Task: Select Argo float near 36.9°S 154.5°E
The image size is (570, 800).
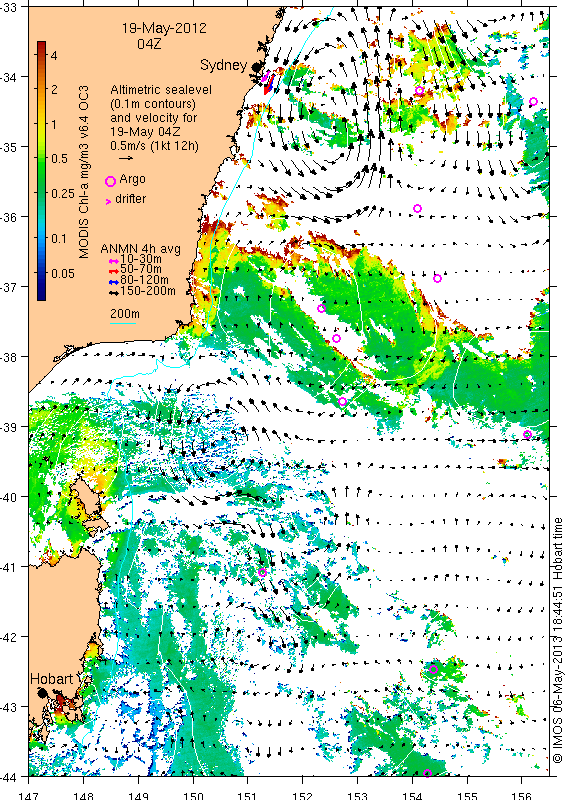Action: click(x=437, y=279)
